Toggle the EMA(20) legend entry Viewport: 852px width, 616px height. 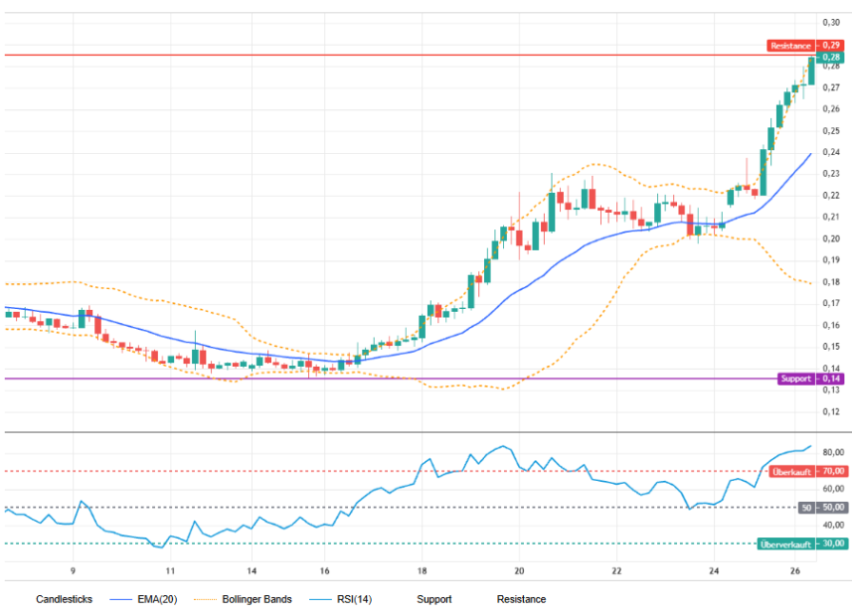157,599
